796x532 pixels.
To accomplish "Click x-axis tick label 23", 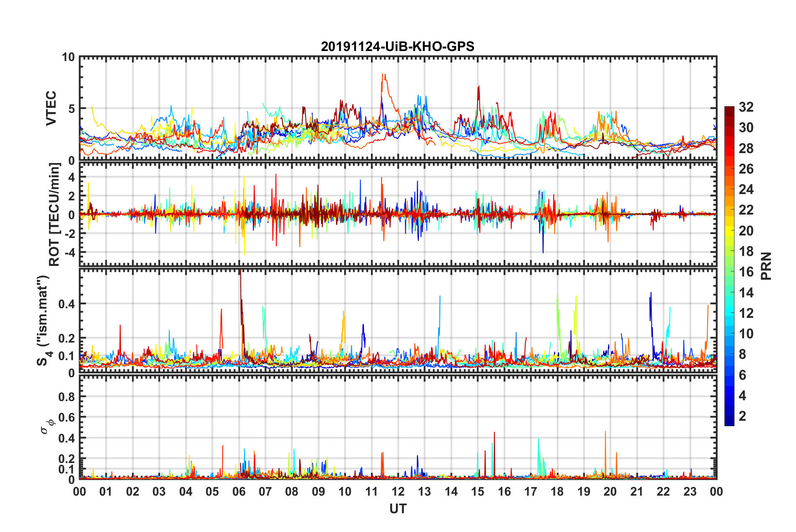I will click(690, 491).
